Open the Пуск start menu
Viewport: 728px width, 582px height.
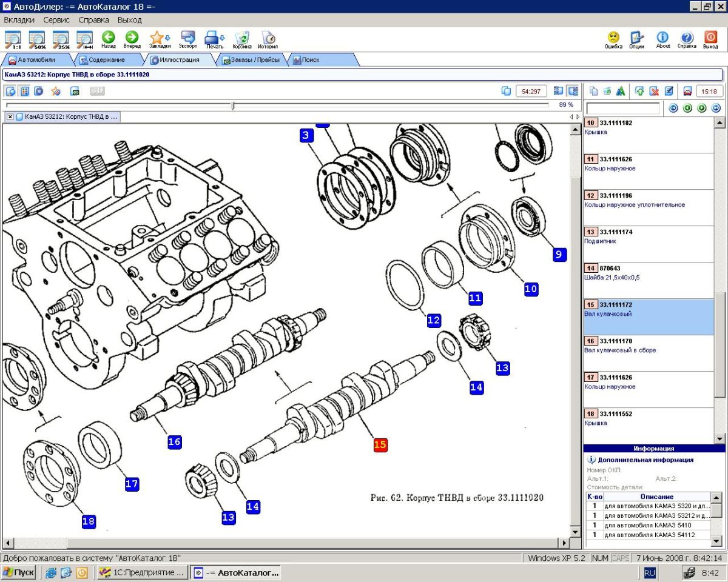18,572
